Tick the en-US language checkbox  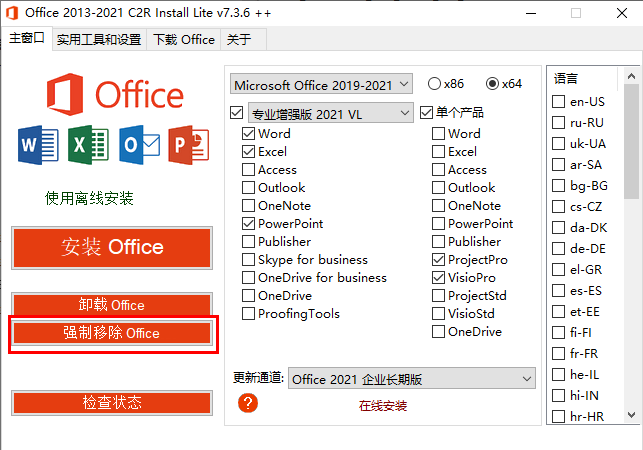(x=559, y=101)
